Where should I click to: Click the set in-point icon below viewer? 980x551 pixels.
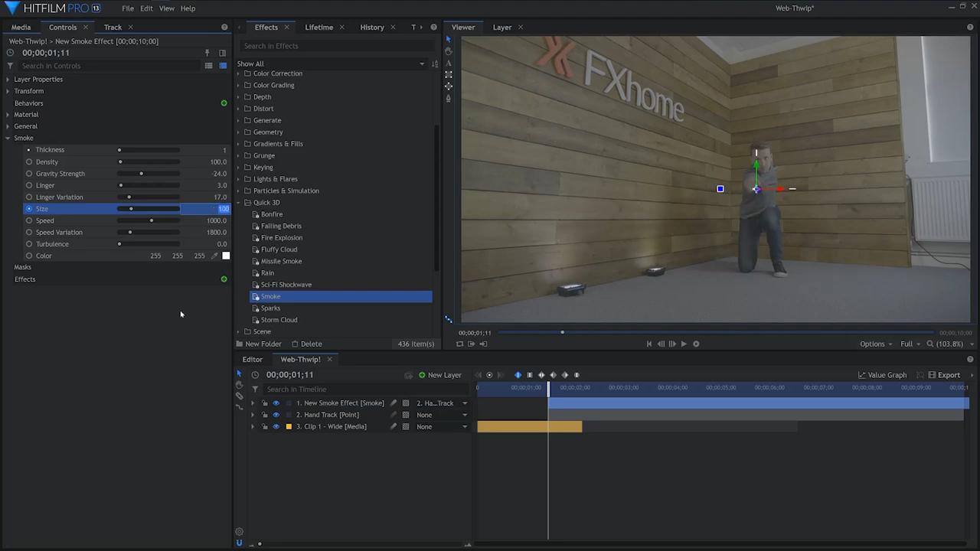[471, 344]
